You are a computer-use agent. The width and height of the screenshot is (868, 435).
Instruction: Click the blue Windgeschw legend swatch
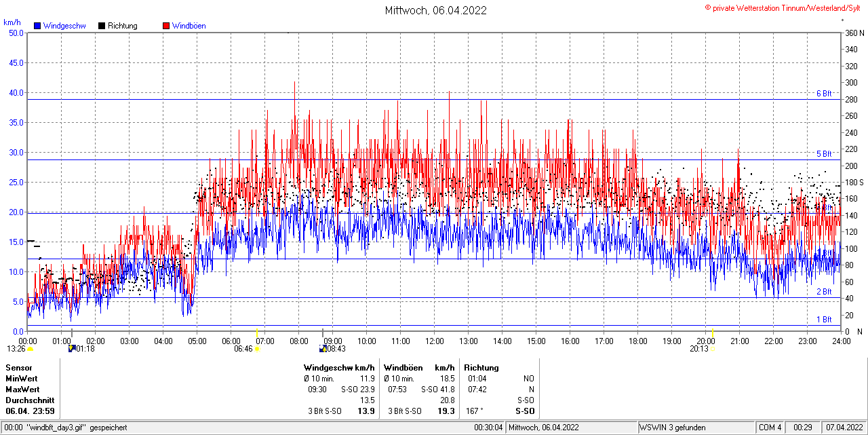(x=37, y=26)
